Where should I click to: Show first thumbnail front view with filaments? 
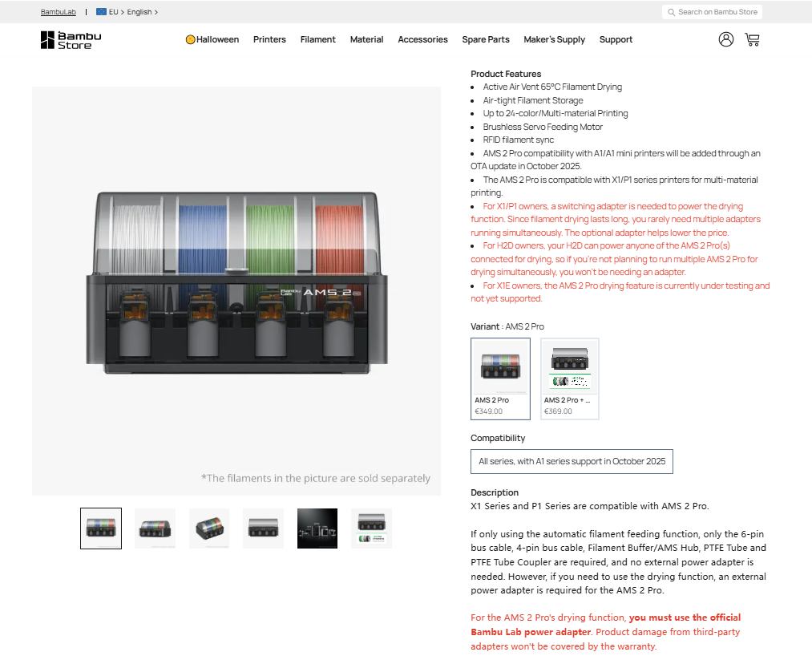click(x=101, y=528)
